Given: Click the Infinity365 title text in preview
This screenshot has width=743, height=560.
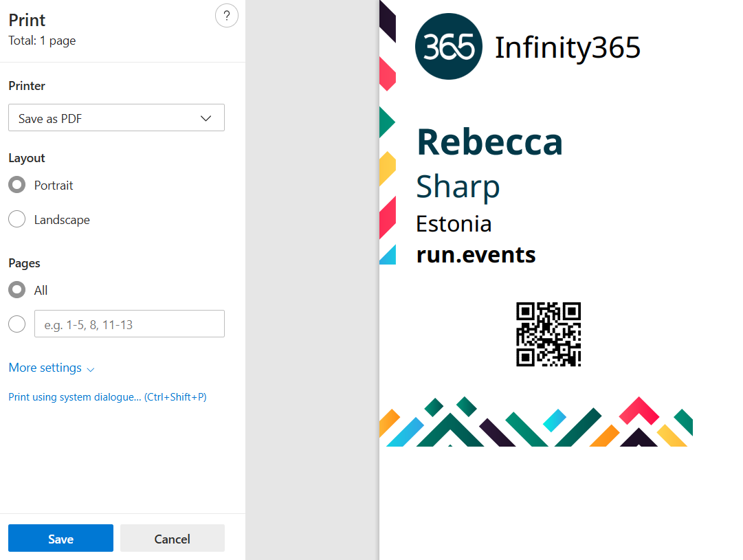Looking at the screenshot, I should (x=567, y=47).
